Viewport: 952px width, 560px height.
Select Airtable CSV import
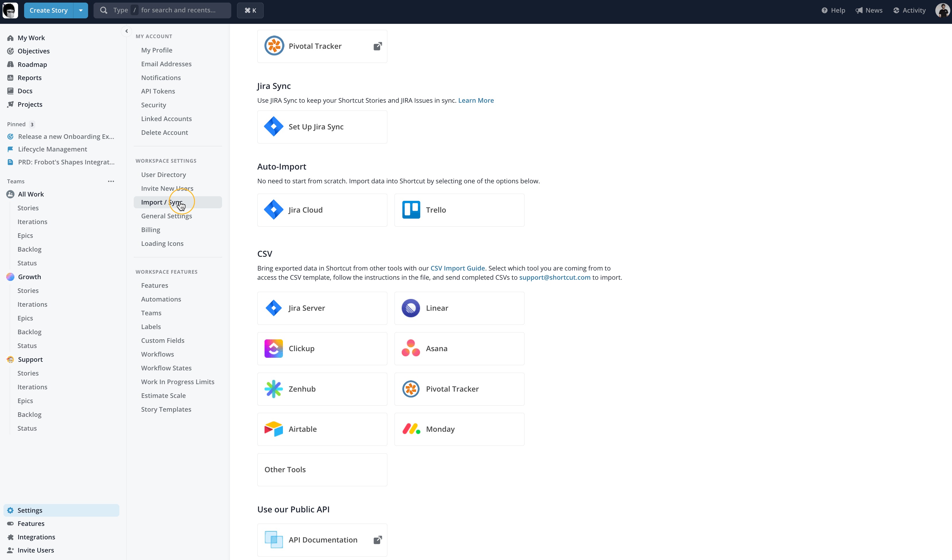click(x=322, y=430)
